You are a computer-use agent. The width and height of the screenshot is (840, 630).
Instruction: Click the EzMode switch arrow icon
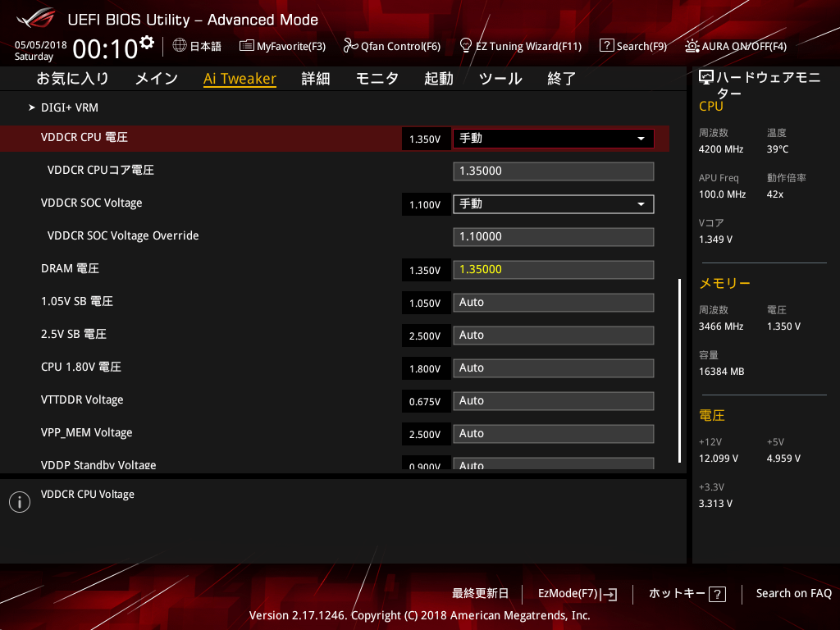tap(609, 594)
